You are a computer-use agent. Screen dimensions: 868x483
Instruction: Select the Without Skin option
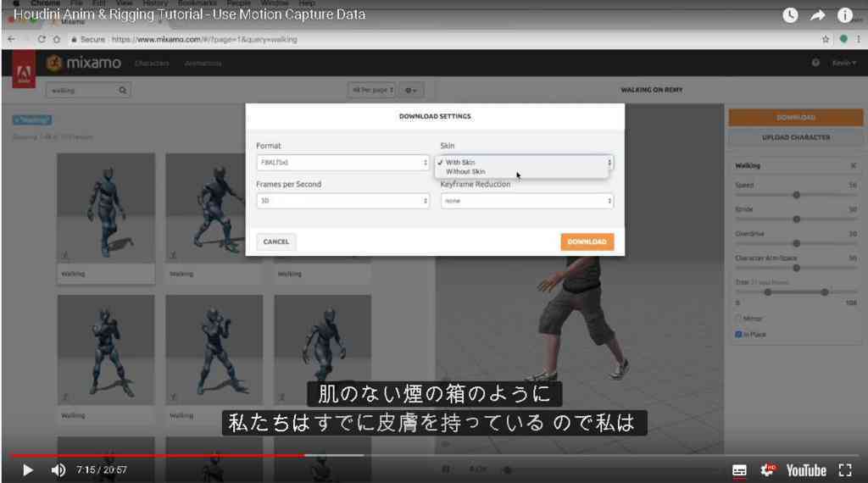tap(465, 172)
